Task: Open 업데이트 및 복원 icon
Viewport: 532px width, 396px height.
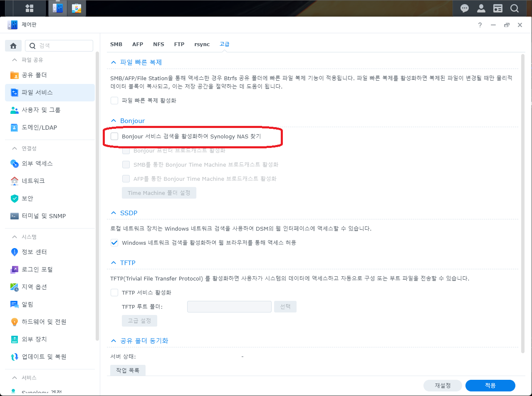Action: (15, 357)
